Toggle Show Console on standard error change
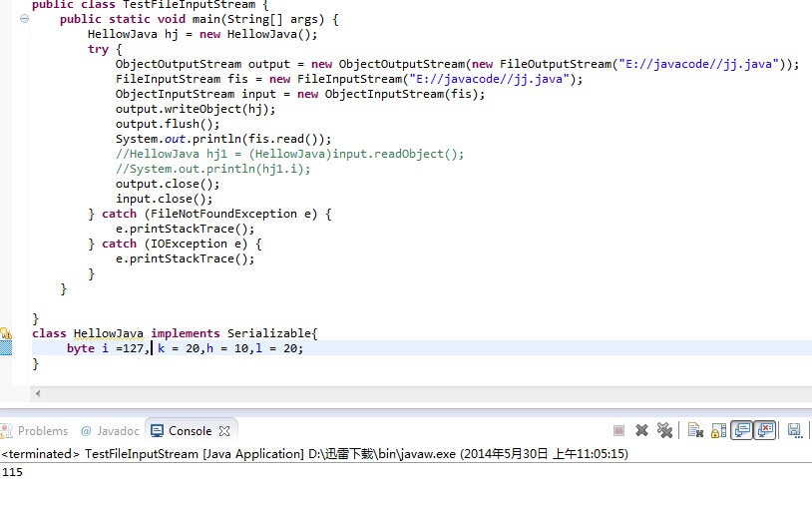Viewport: 812px width, 505px height. point(765,430)
